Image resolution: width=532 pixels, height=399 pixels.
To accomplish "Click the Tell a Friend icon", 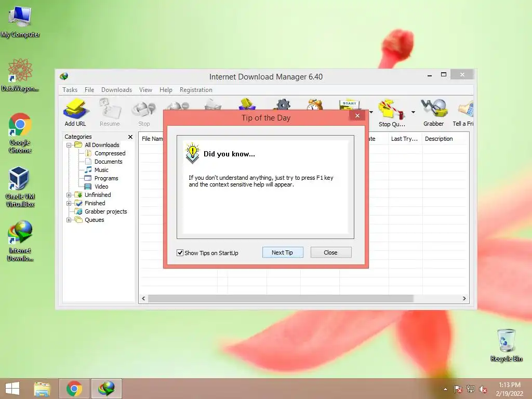I will coord(463,113).
